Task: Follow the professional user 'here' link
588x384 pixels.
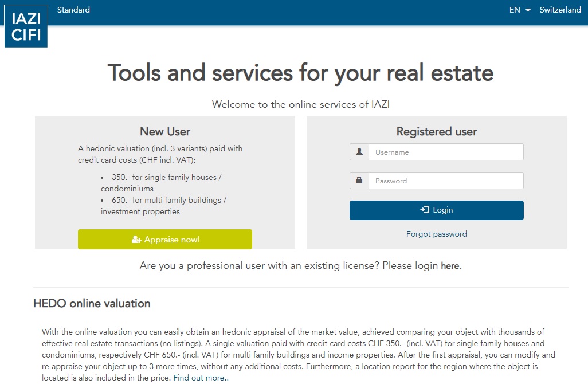Action: (450, 266)
